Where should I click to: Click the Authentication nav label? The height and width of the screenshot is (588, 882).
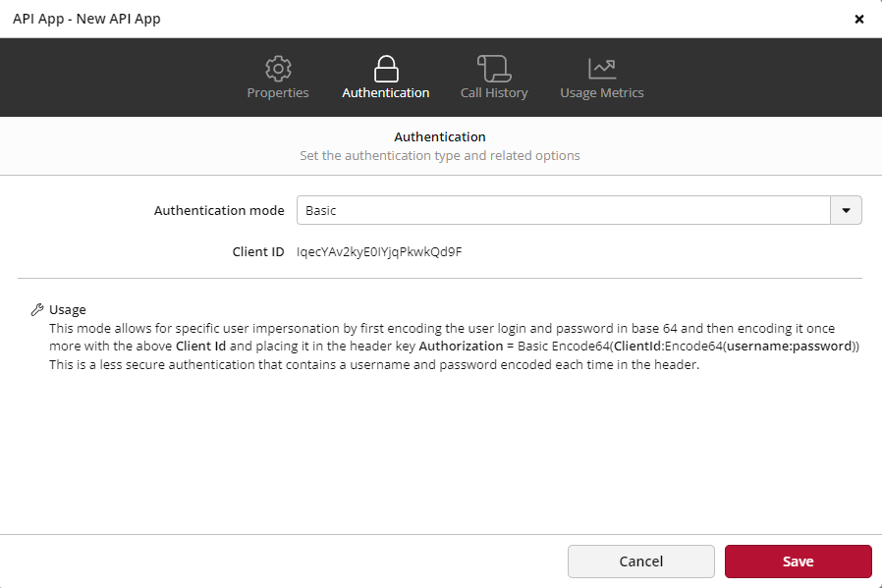(x=385, y=92)
